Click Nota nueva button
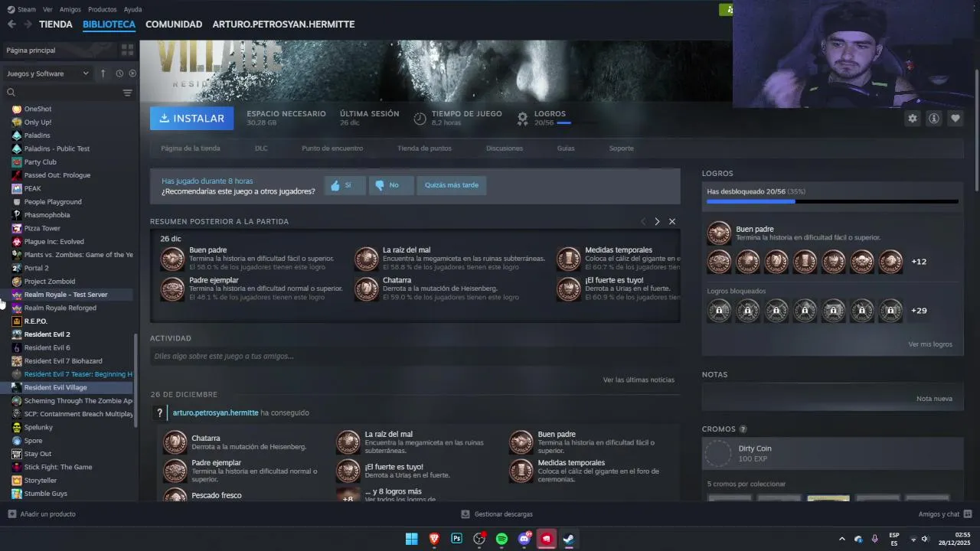The image size is (980, 551). click(934, 399)
